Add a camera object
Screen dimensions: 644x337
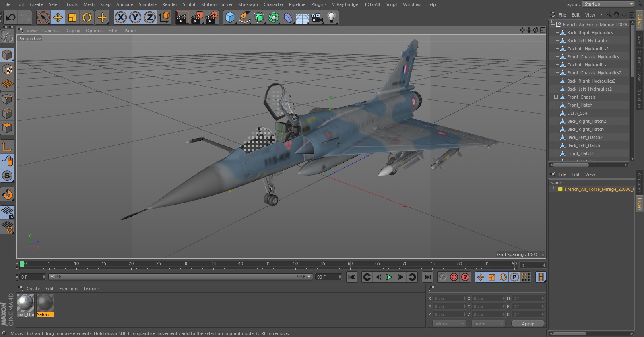(x=317, y=17)
